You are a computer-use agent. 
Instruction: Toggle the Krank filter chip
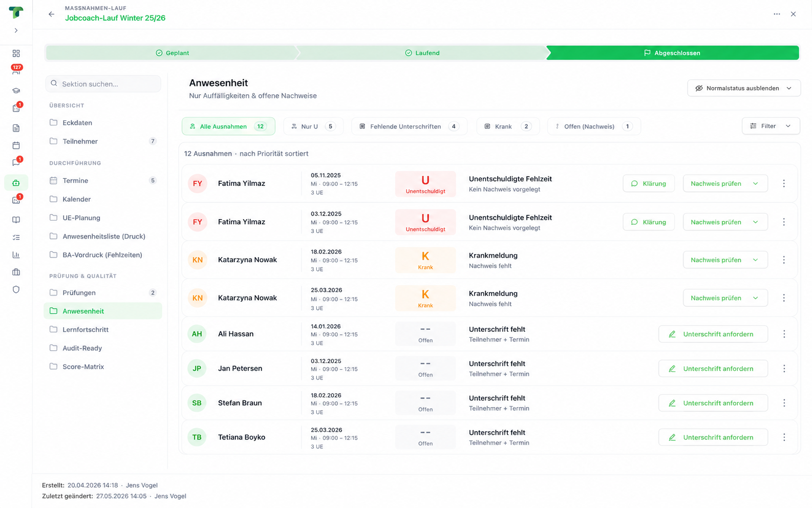[508, 126]
